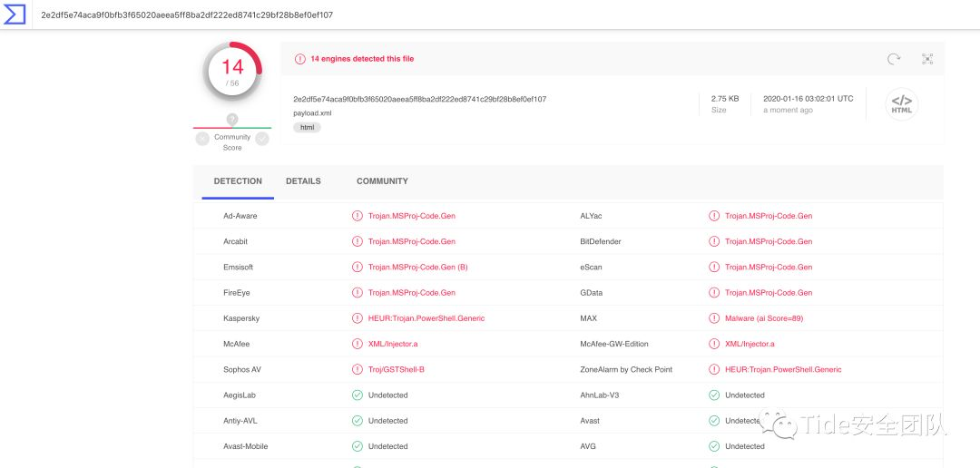The image size is (980, 468).
Task: Vote malicious with the X community icon
Action: [202, 139]
